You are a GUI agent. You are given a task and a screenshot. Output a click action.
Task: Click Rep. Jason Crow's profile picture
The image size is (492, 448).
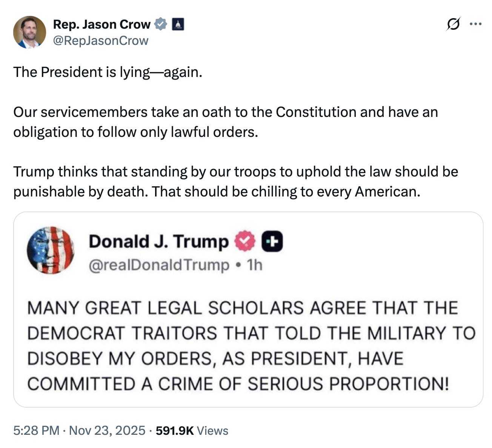click(29, 32)
